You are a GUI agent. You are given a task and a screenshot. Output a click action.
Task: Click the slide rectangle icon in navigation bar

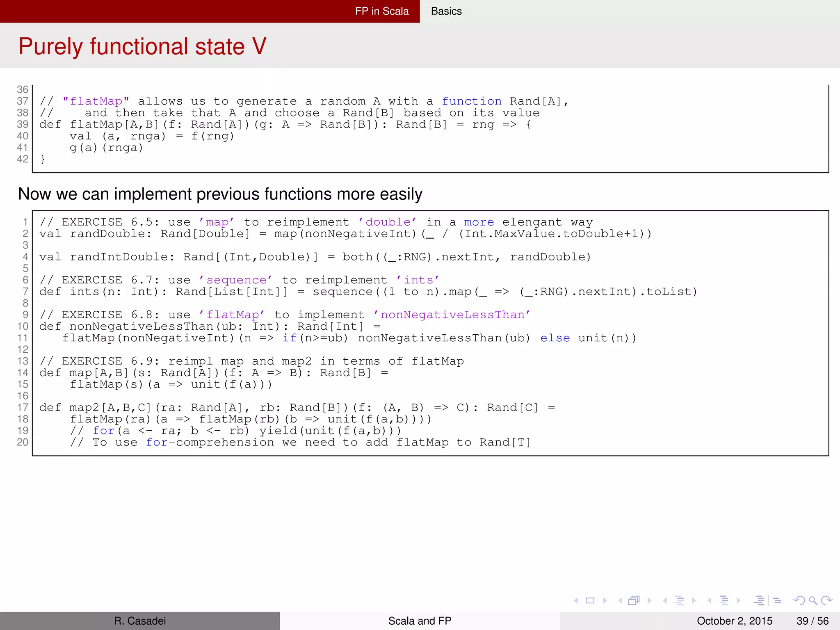click(x=590, y=600)
